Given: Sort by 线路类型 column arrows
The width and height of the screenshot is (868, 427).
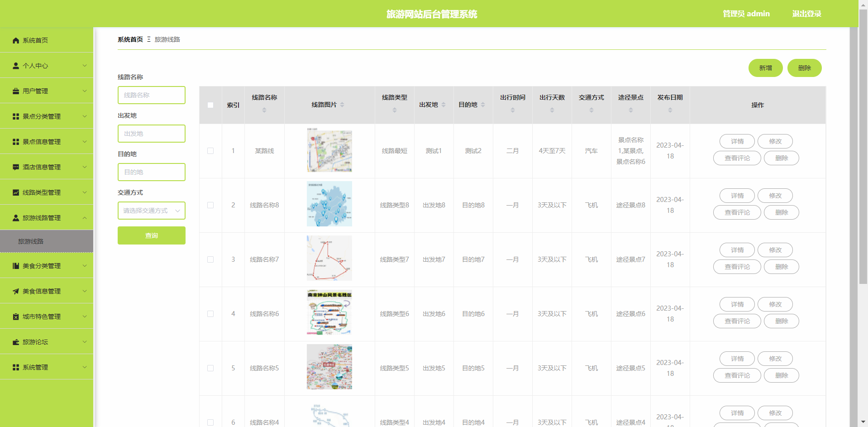Looking at the screenshot, I should [x=395, y=110].
